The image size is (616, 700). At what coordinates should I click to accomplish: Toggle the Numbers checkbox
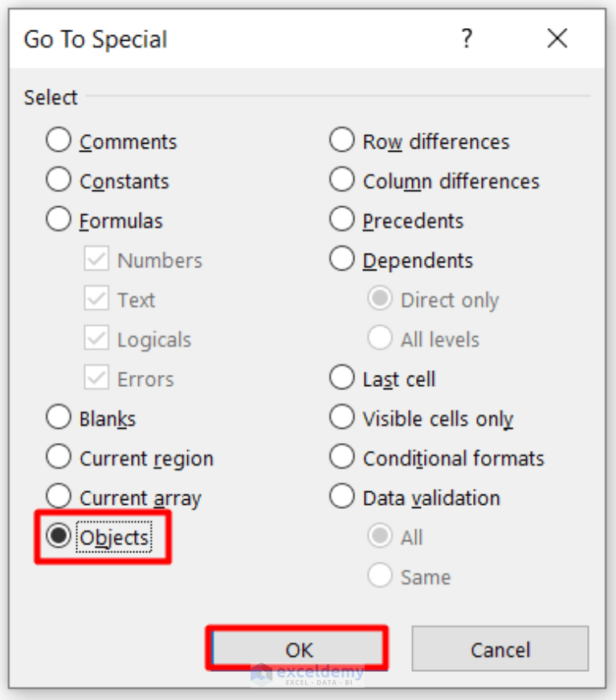[98, 258]
